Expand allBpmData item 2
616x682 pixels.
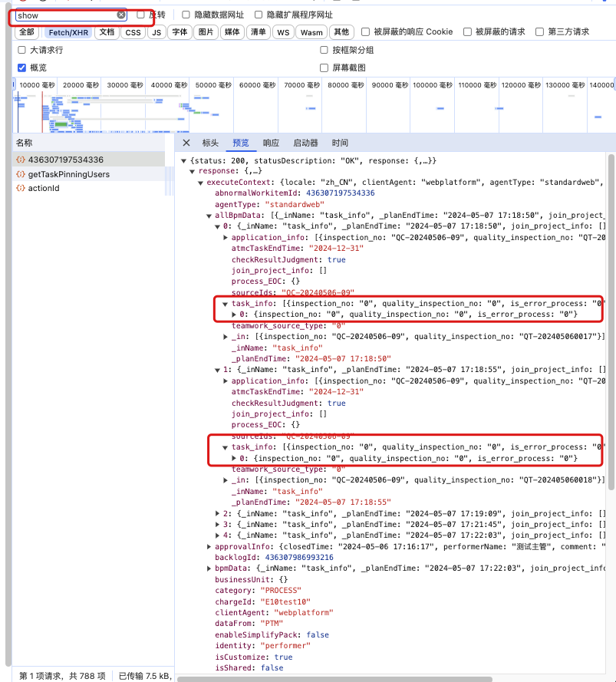point(217,513)
